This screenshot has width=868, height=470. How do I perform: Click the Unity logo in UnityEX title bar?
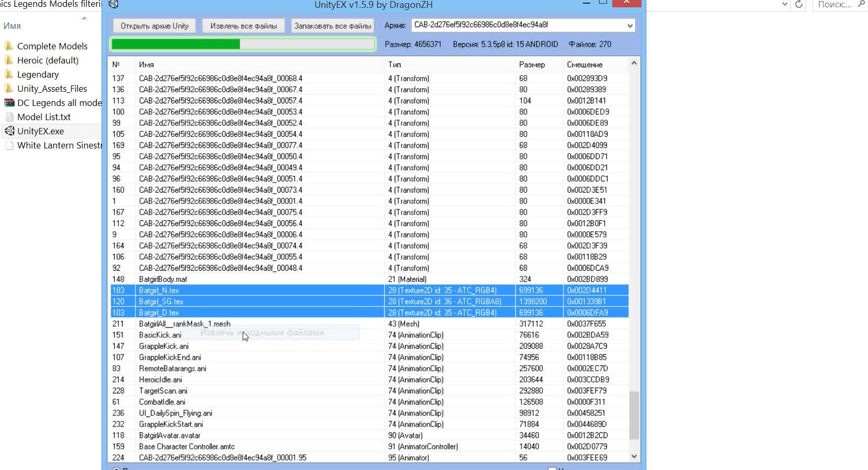[113, 5]
